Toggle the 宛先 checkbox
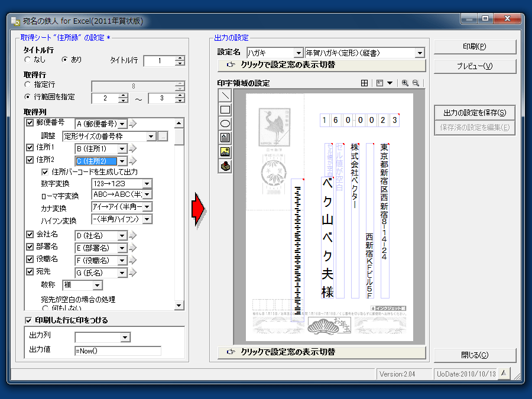This screenshot has height=399, width=532. (30, 271)
